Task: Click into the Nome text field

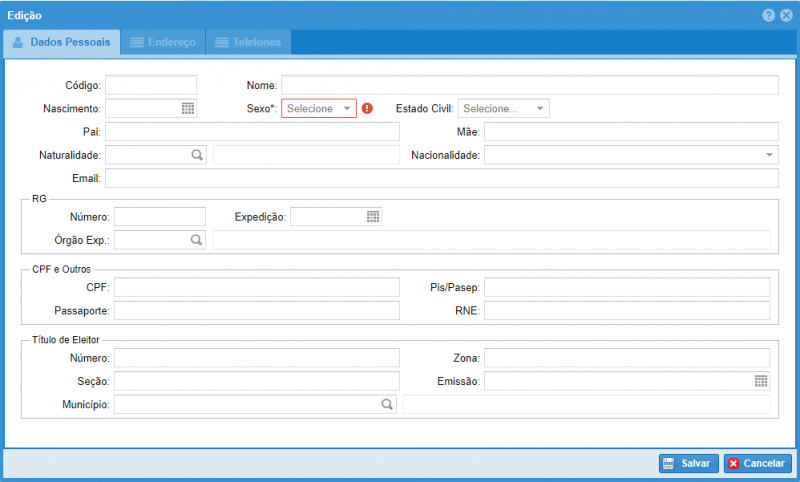Action: [529, 85]
